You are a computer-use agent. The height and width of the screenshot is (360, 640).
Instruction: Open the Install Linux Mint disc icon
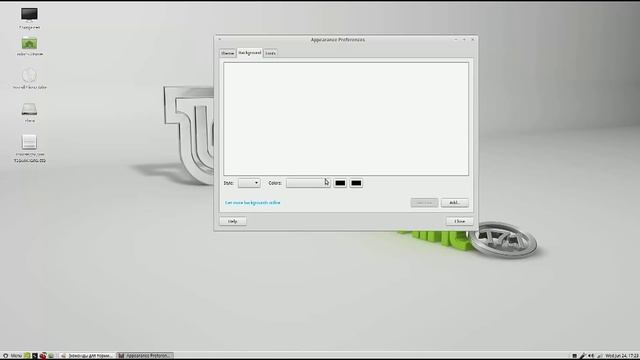tap(29, 76)
